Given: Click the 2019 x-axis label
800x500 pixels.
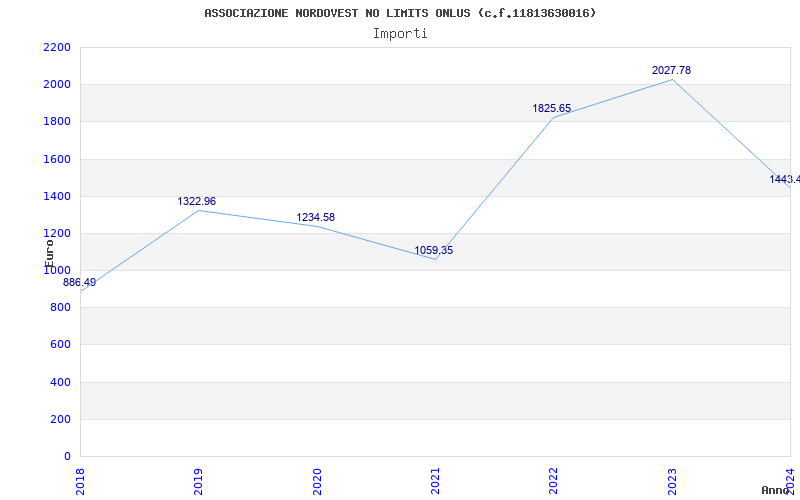Looking at the screenshot, I should [198, 482].
